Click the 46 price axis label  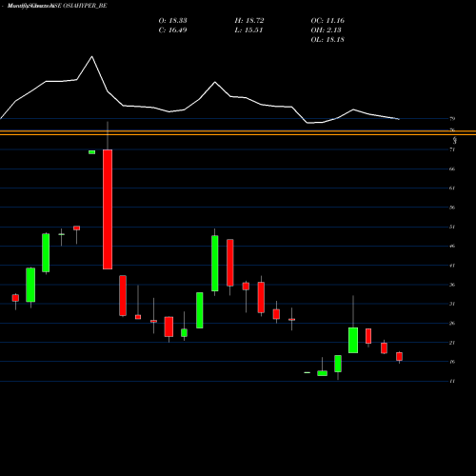click(452, 246)
